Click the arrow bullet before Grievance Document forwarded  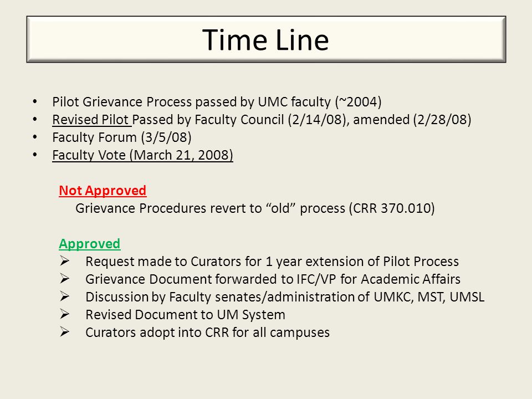coord(64,279)
